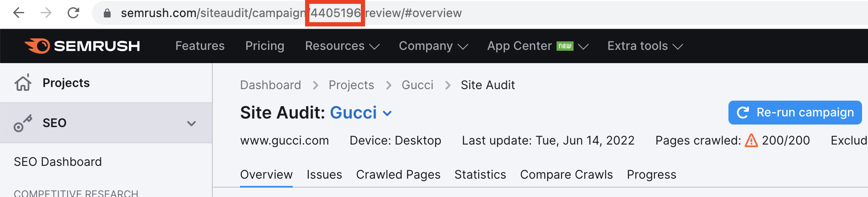Select the Overview tab
The width and height of the screenshot is (868, 197).
[266, 174]
